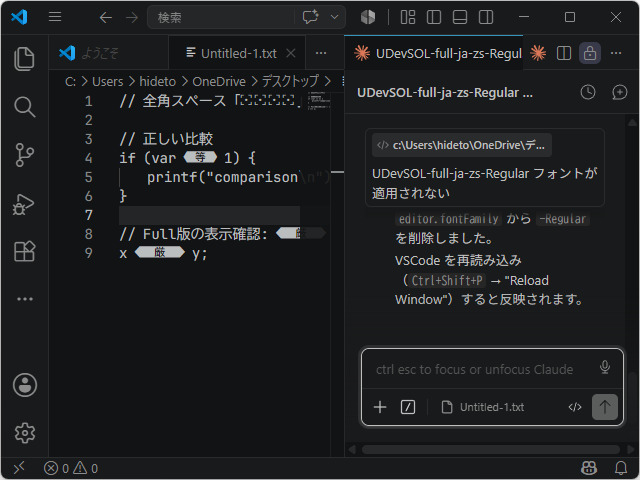Click the Claude panel horizontal scrollbar
The image size is (640, 480).
coord(490,449)
